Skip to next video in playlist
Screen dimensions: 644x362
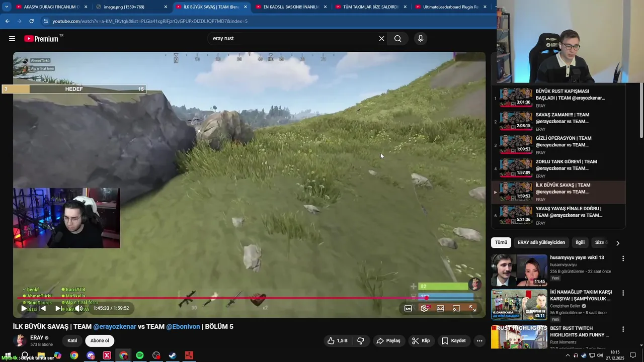coord(58,308)
